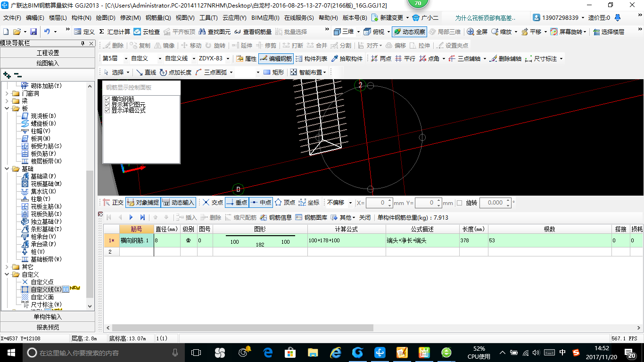The height and width of the screenshot is (362, 644).
Task: Open the 第5层 floor dropdown
Action: [x=126, y=59]
